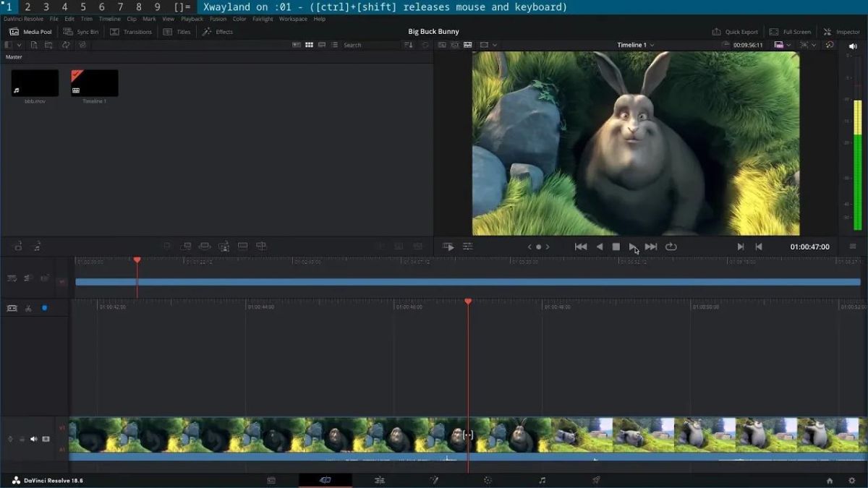Image resolution: width=868 pixels, height=488 pixels.
Task: Go to Project Manager home icon
Action: (830, 480)
